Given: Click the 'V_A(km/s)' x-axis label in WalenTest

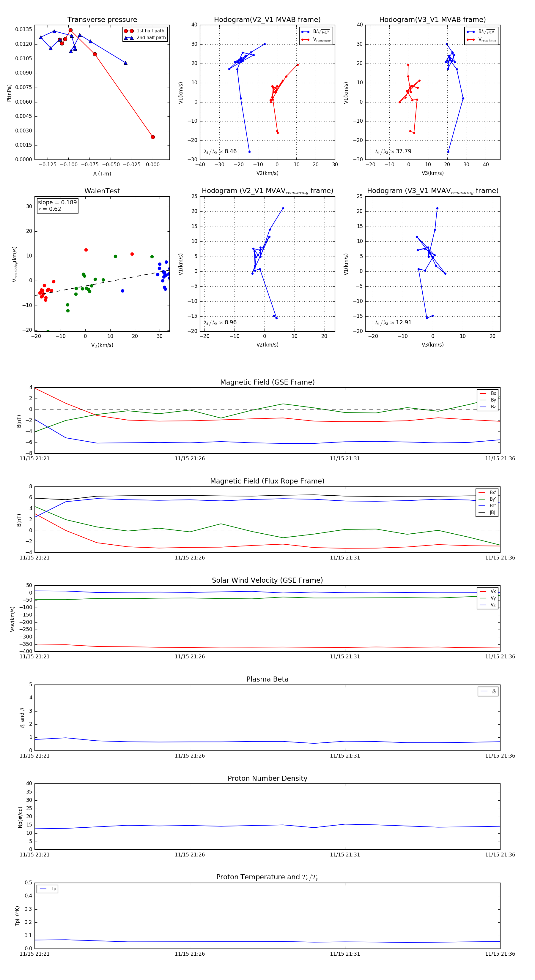Looking at the screenshot, I should (x=102, y=345).
